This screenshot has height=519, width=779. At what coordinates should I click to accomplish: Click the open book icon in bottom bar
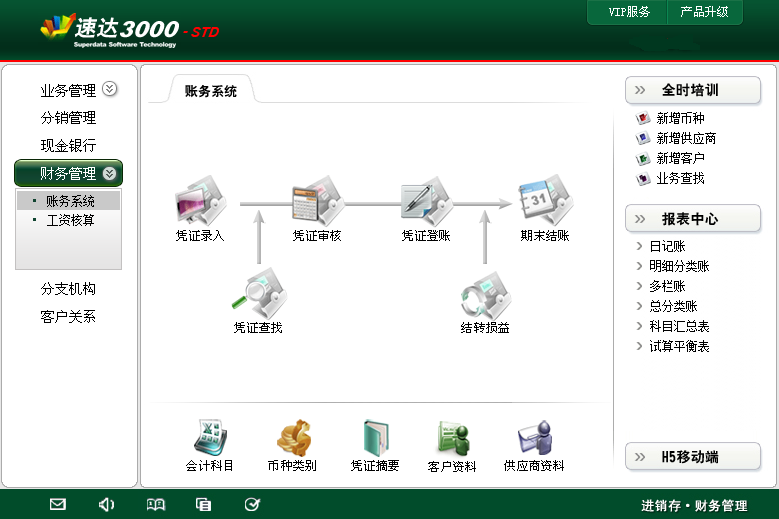coord(156,505)
